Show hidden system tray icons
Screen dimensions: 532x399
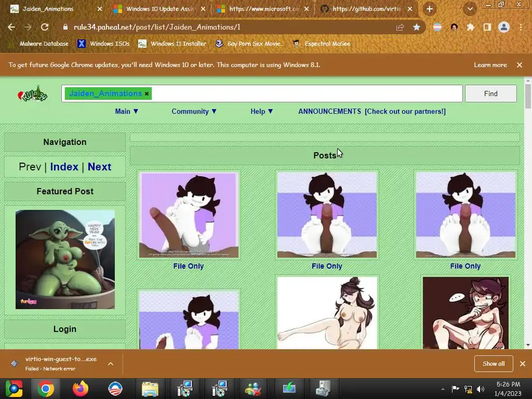point(443,389)
